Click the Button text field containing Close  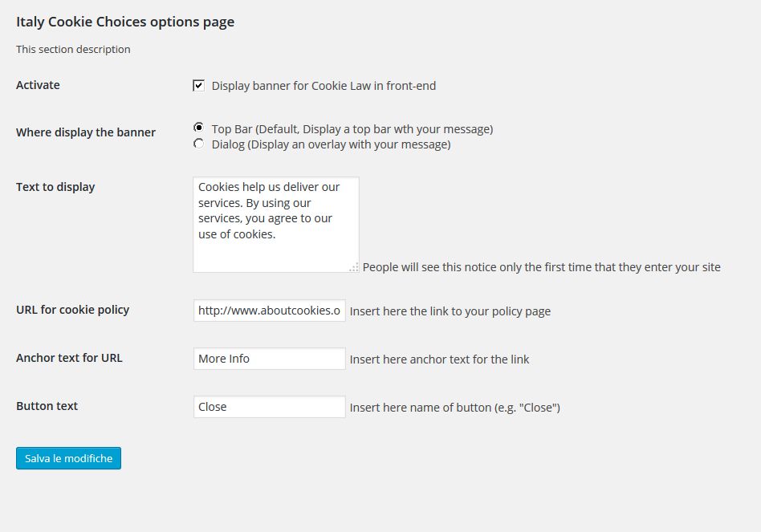coord(269,407)
